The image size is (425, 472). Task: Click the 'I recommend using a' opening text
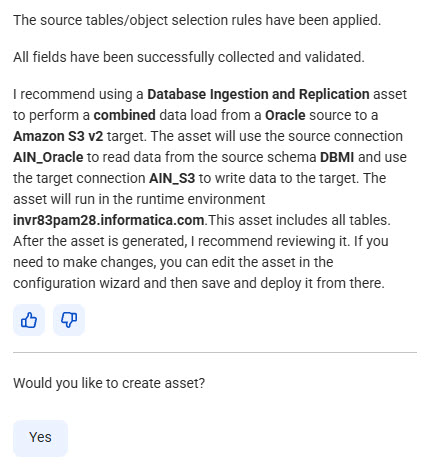coord(78,94)
